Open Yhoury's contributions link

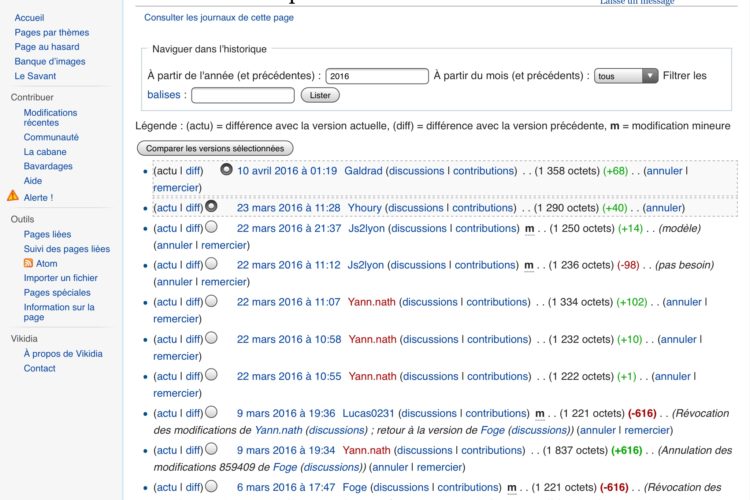(484, 208)
